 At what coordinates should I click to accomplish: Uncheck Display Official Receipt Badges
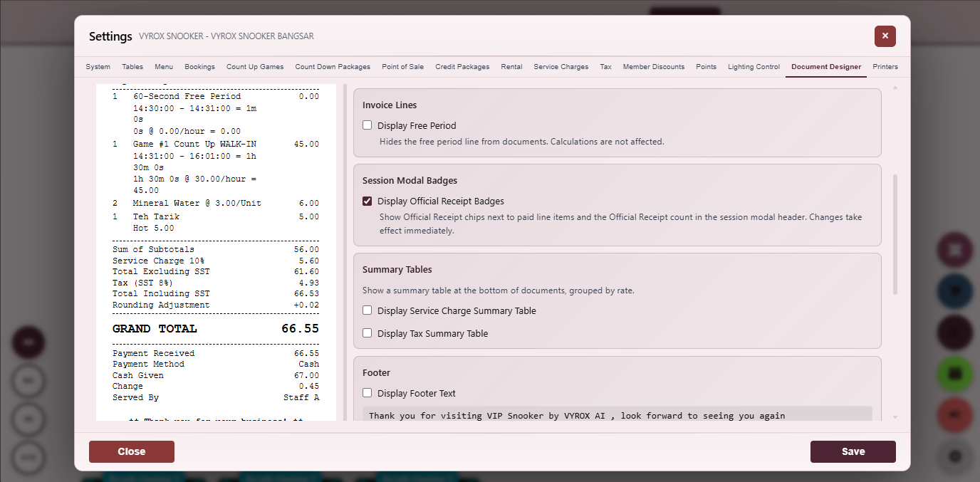click(367, 201)
